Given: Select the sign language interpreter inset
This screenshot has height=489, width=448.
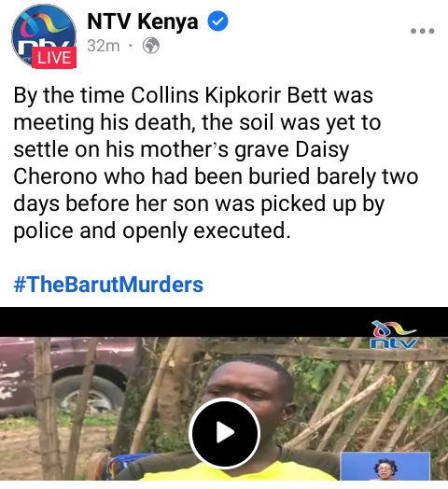Looking at the screenshot, I should (385, 466).
